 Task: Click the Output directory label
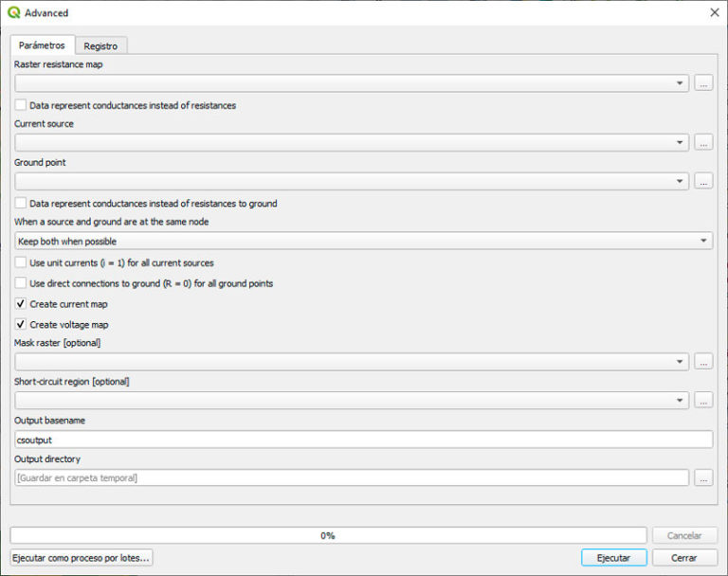[47, 459]
